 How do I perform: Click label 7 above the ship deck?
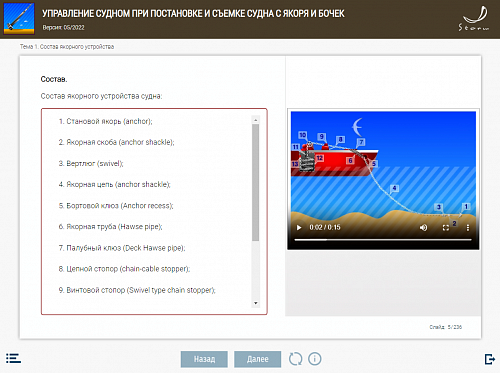(x=361, y=142)
